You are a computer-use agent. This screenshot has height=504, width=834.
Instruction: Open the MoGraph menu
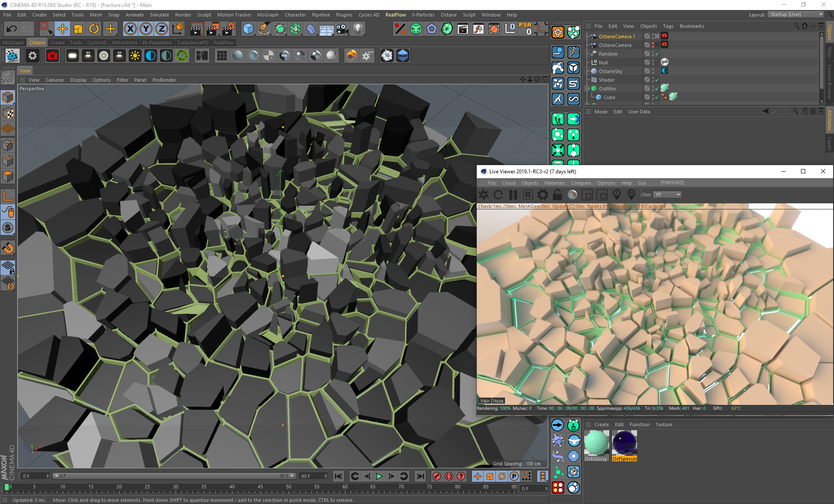point(268,15)
